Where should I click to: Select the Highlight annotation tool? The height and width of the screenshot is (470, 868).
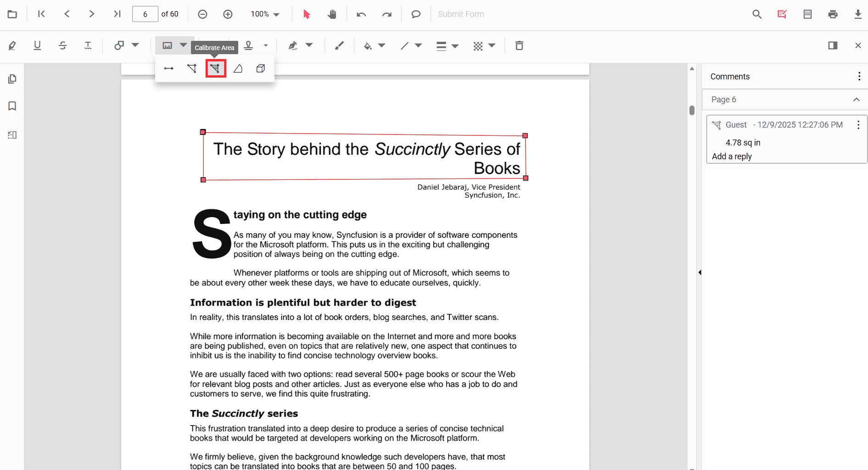click(12, 45)
